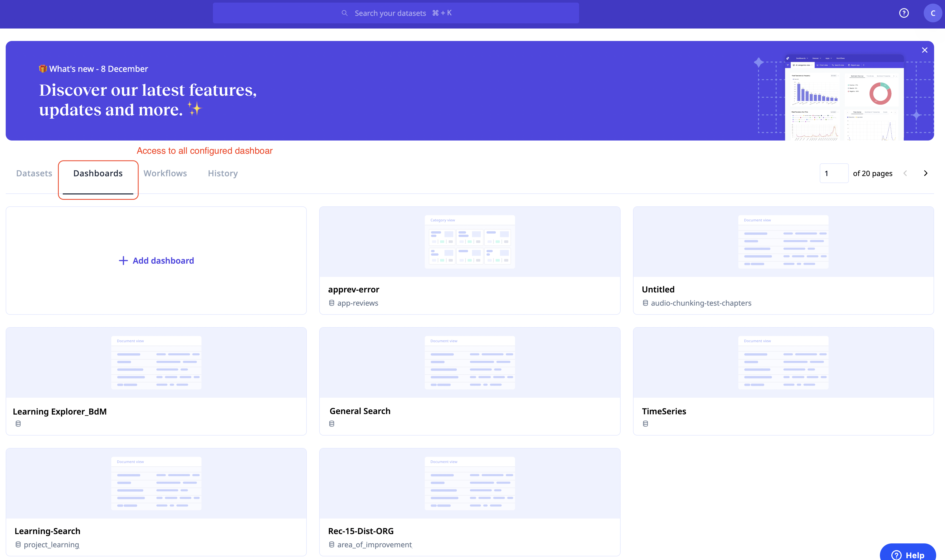Focus the Search your datasets field
Viewport: 945px width, 560px height.
pos(395,13)
